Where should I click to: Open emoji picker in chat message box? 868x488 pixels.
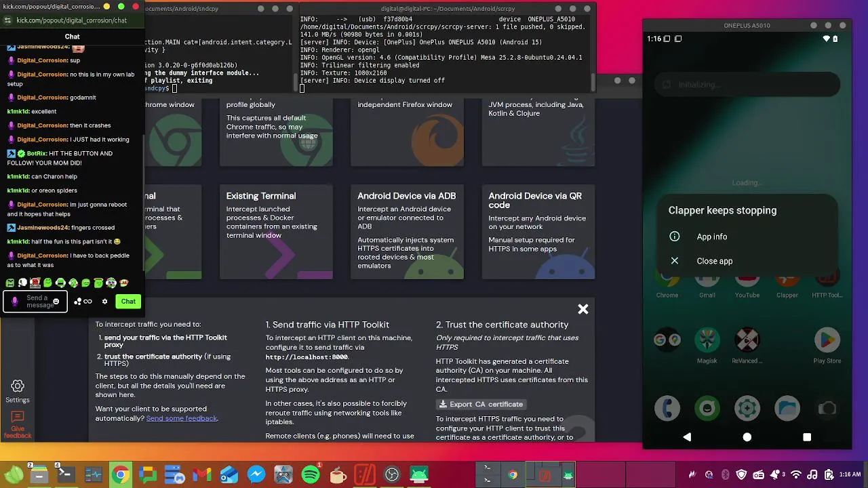56,302
